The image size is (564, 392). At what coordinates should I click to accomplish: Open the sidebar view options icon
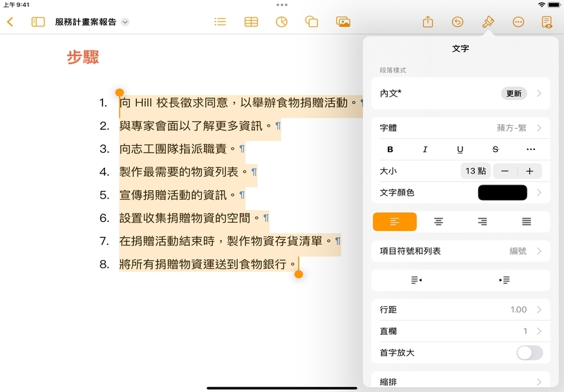(38, 22)
